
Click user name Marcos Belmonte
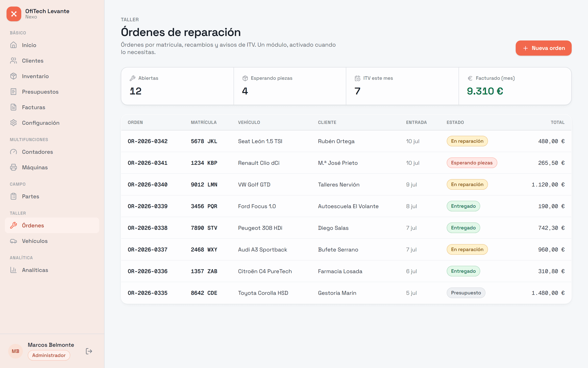[x=51, y=345]
